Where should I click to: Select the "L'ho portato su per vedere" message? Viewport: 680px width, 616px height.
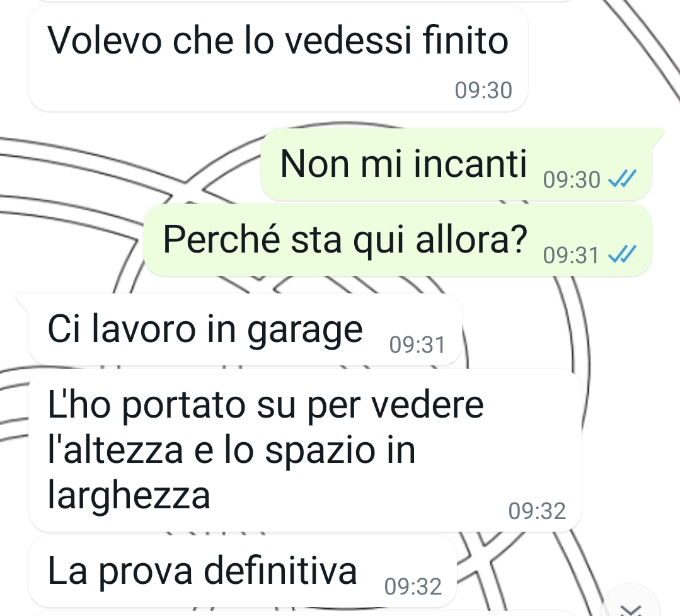click(305, 450)
